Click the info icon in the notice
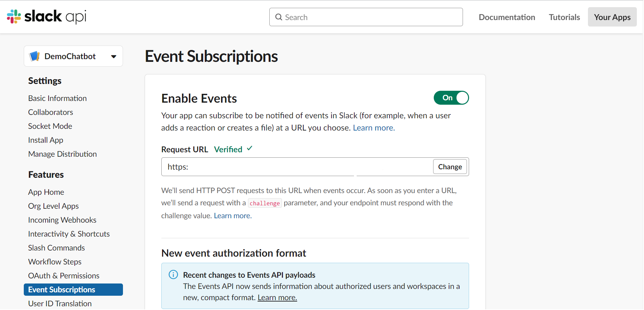The image size is (644, 310). coord(173,275)
